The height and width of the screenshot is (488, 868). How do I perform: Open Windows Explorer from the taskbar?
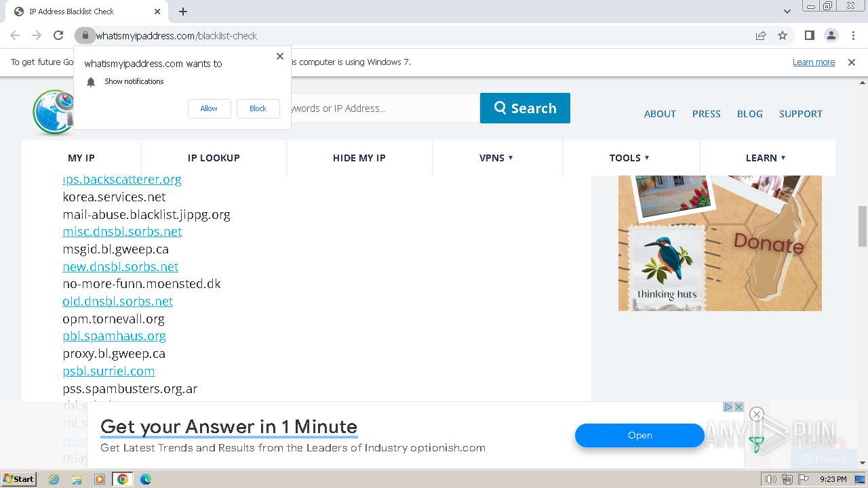(x=77, y=479)
